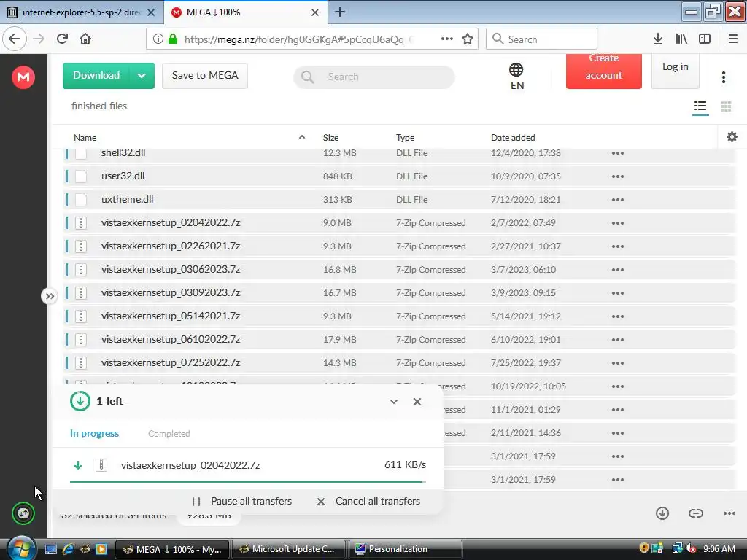Open options for vistaexkernsetup_05142021.7z row
This screenshot has height=560, width=747.
coord(617,316)
